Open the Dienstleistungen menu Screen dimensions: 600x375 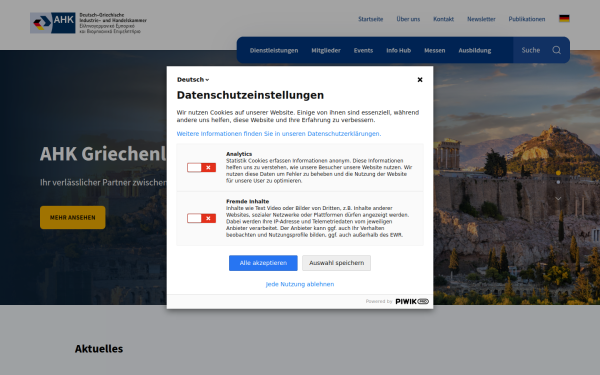coord(274,51)
